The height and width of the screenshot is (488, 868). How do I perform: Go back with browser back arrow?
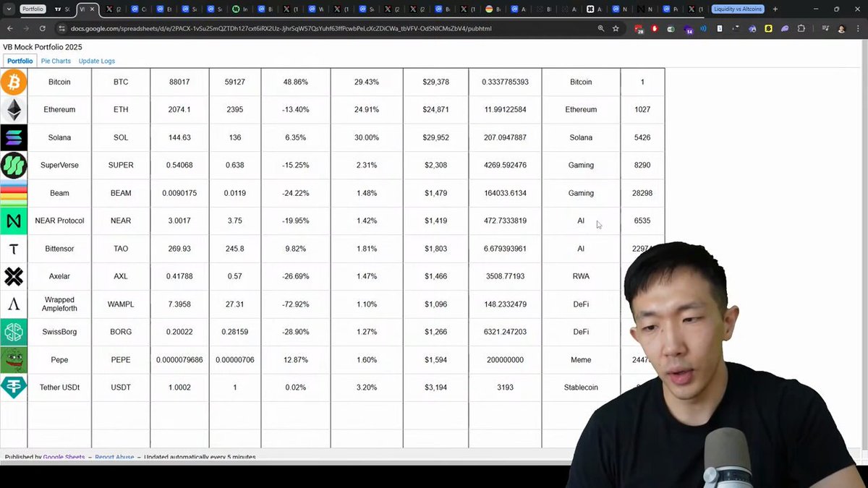click(9, 28)
